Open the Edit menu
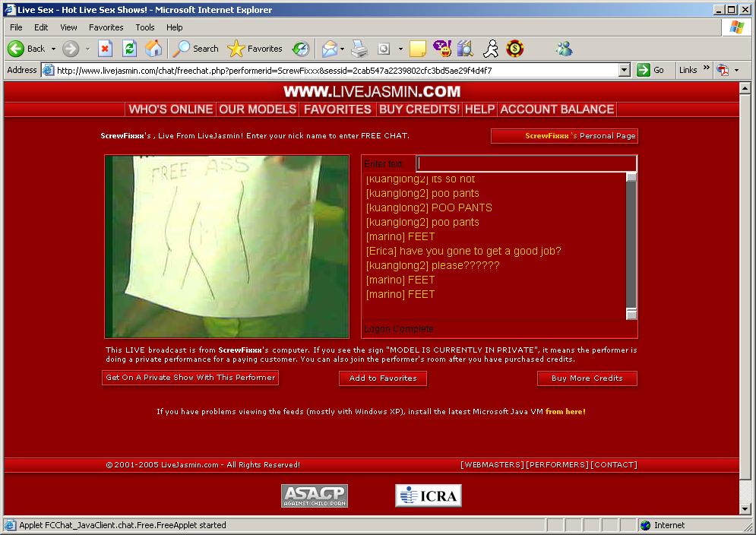 (x=41, y=27)
